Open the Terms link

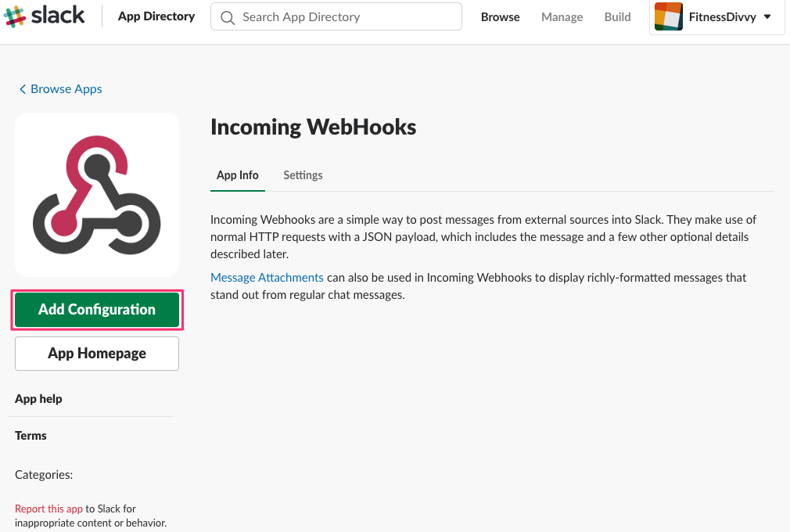tap(31, 435)
